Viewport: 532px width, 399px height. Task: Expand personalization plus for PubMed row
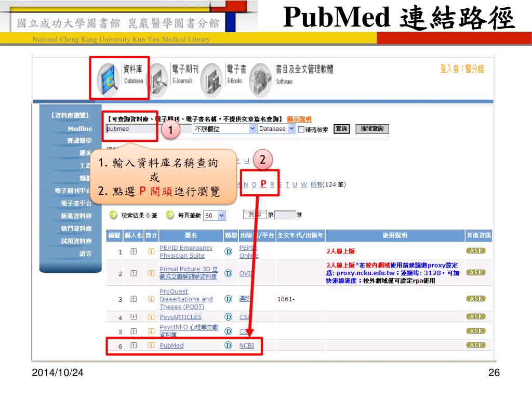click(x=134, y=345)
